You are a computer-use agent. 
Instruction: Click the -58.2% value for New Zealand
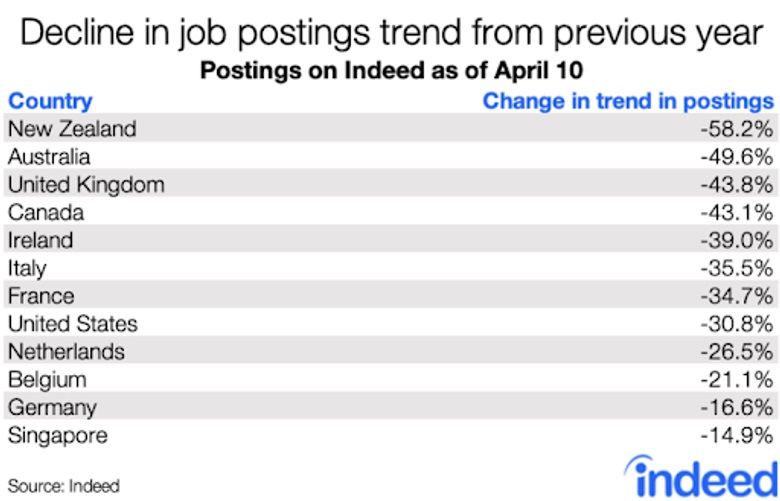pos(737,129)
